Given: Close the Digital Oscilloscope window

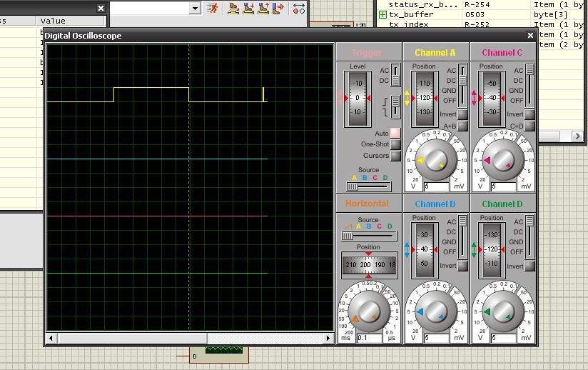Looking at the screenshot, I should [530, 35].
